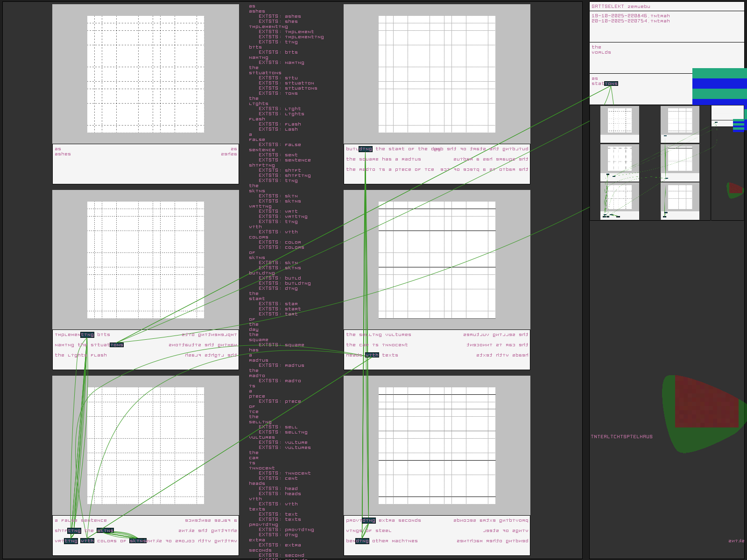Click the INTERLICHTSPIELHAUS label
Screen dimensions: 747x560
(621, 437)
